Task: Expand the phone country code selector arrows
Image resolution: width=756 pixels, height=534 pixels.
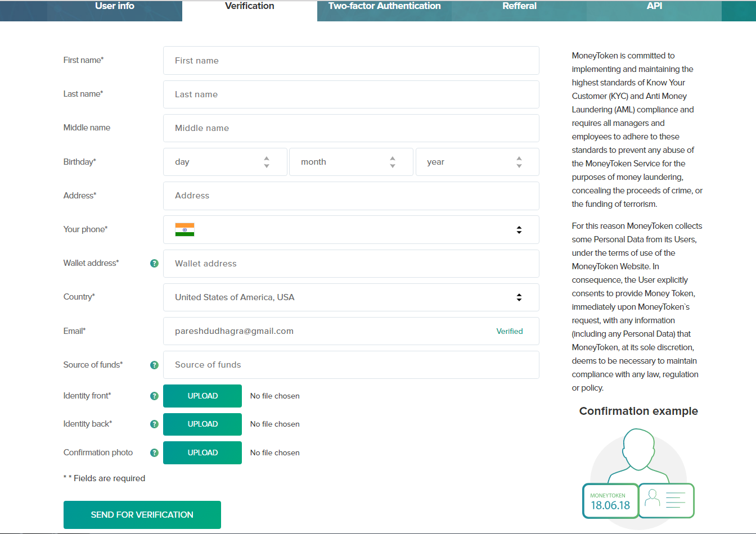Action: click(x=519, y=230)
